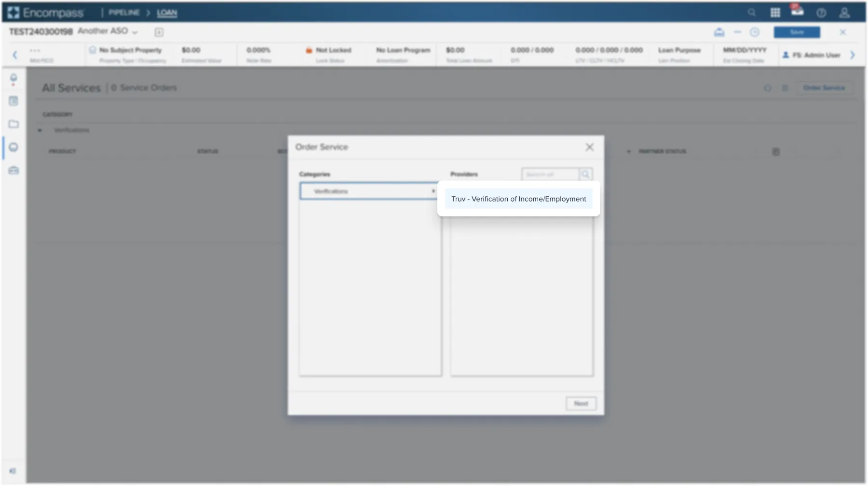Click the Providers search field
This screenshot has height=486, width=868.
click(550, 175)
